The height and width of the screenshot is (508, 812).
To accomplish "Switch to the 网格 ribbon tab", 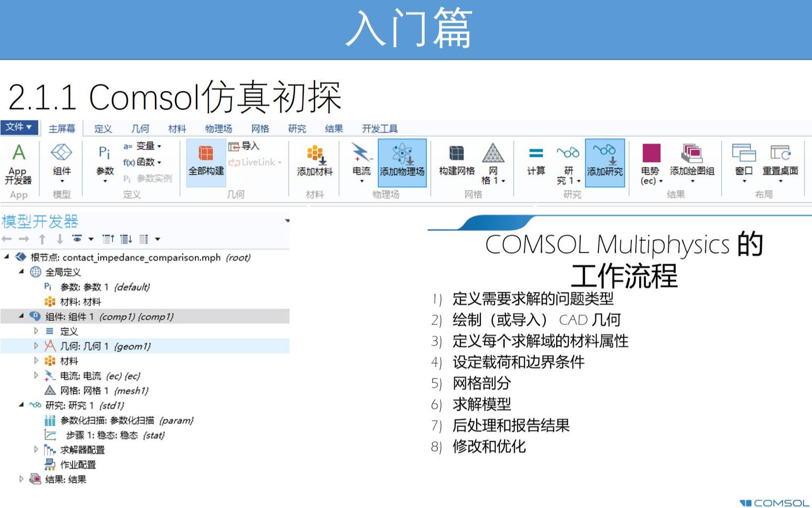I will point(260,129).
